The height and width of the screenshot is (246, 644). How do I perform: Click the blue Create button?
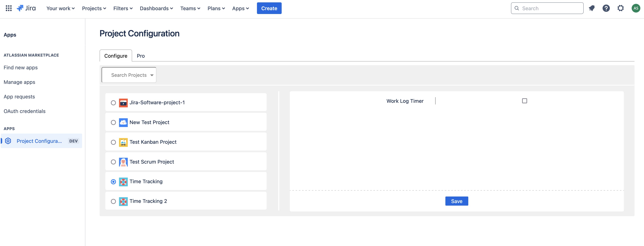(x=269, y=8)
